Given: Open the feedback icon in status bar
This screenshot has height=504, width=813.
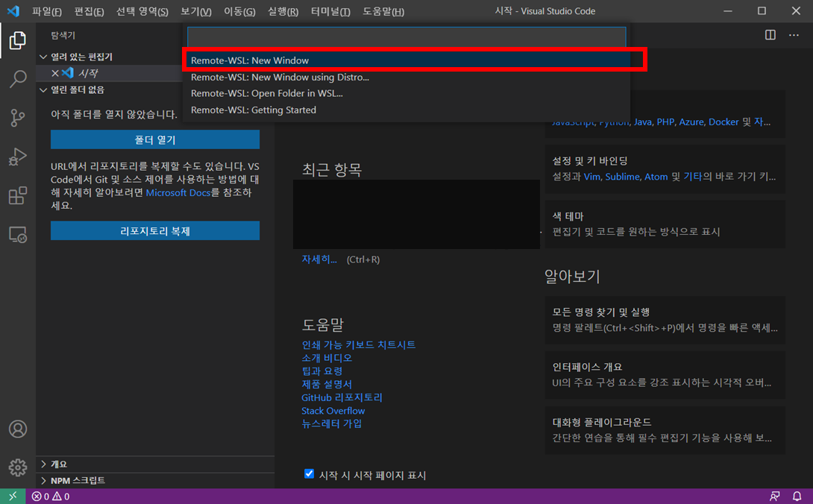Looking at the screenshot, I should click(775, 497).
